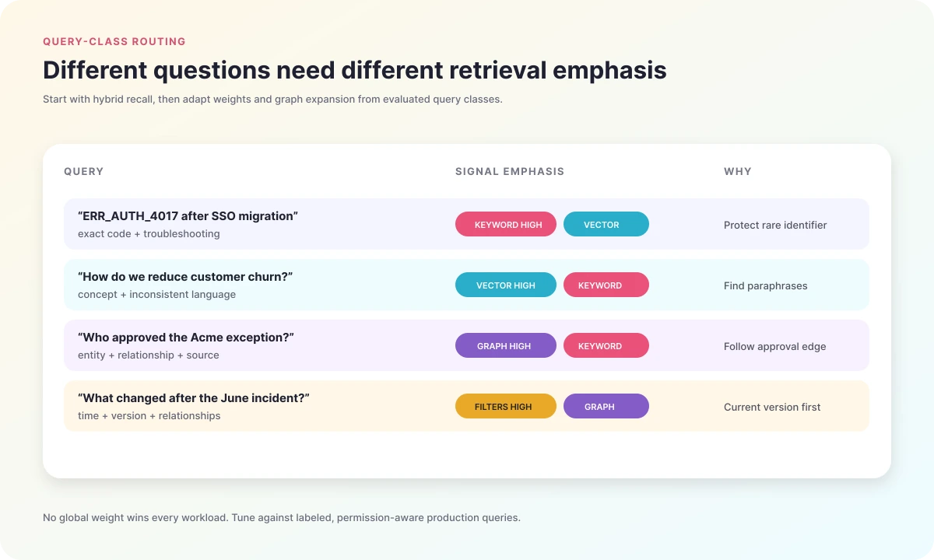This screenshot has width=934, height=560.
Task: Select the customer churn query title
Action: click(x=185, y=277)
